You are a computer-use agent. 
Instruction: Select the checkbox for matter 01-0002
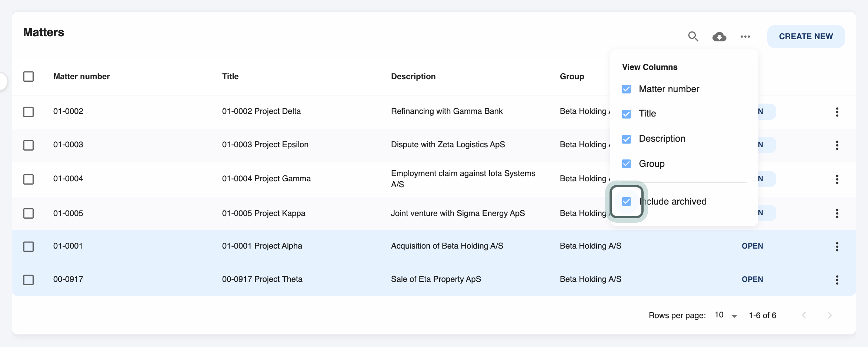(29, 112)
